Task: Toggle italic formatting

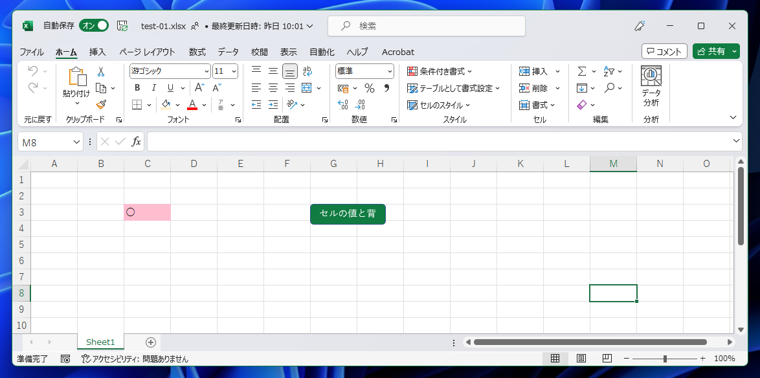Action: (x=154, y=88)
